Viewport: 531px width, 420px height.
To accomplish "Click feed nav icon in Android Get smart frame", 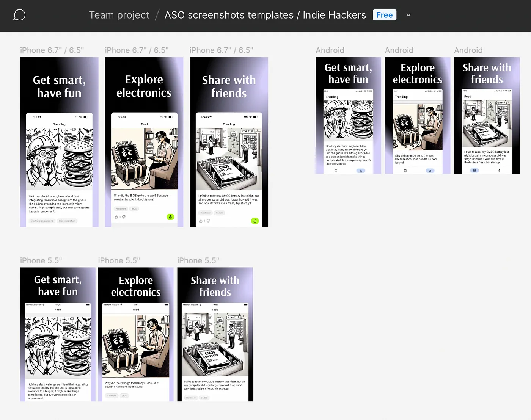I will (336, 171).
